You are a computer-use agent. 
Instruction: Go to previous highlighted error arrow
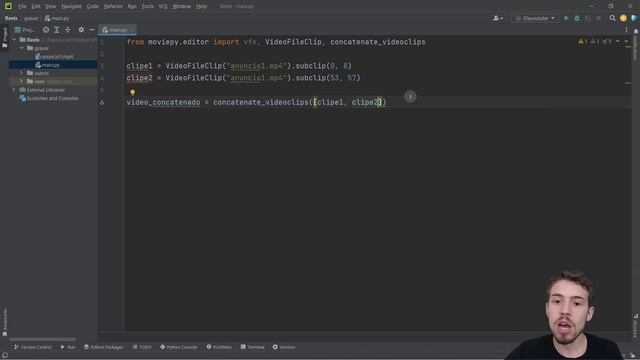[x=618, y=41]
